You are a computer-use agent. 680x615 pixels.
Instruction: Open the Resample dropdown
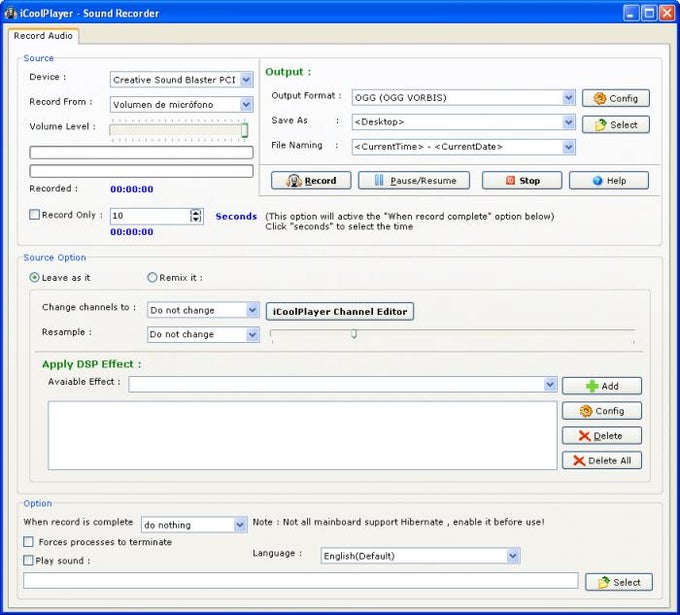click(x=252, y=334)
